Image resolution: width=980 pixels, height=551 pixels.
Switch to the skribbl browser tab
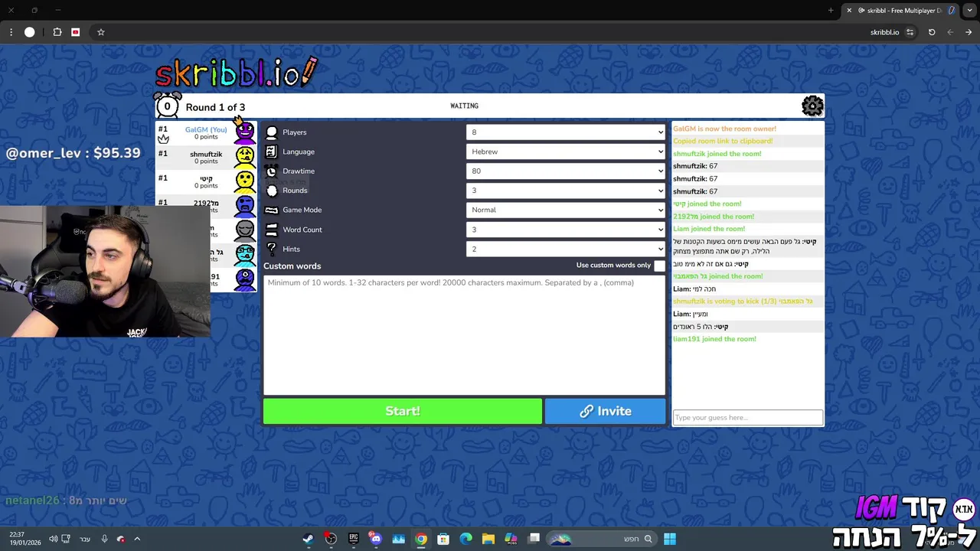[900, 11]
